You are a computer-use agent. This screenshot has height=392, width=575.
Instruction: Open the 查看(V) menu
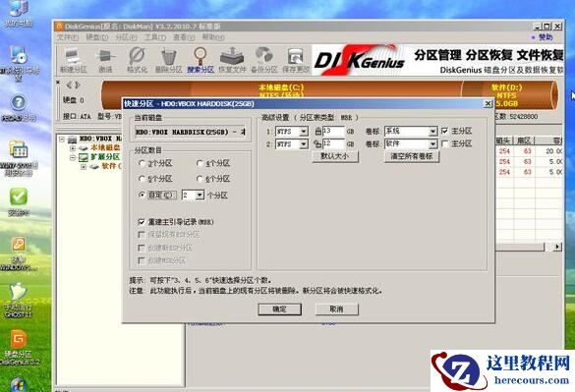click(x=184, y=37)
